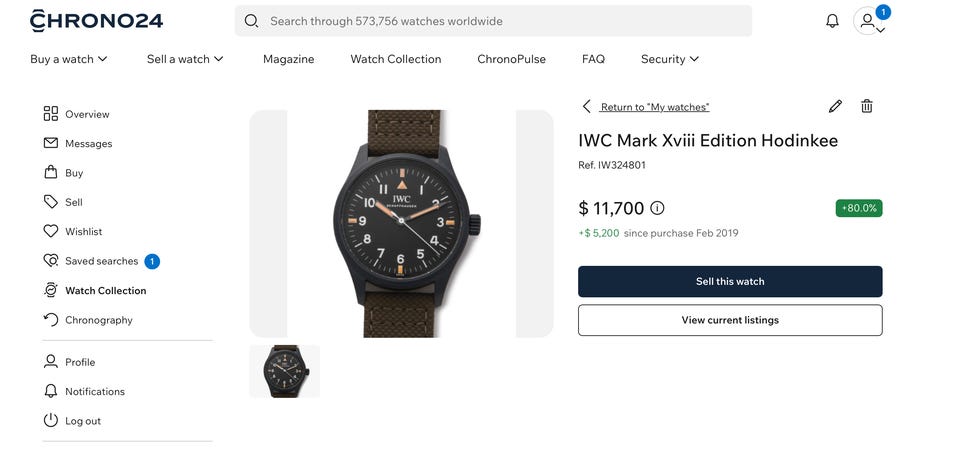Open the user account avatar menu
960x453 pixels.
866,21
